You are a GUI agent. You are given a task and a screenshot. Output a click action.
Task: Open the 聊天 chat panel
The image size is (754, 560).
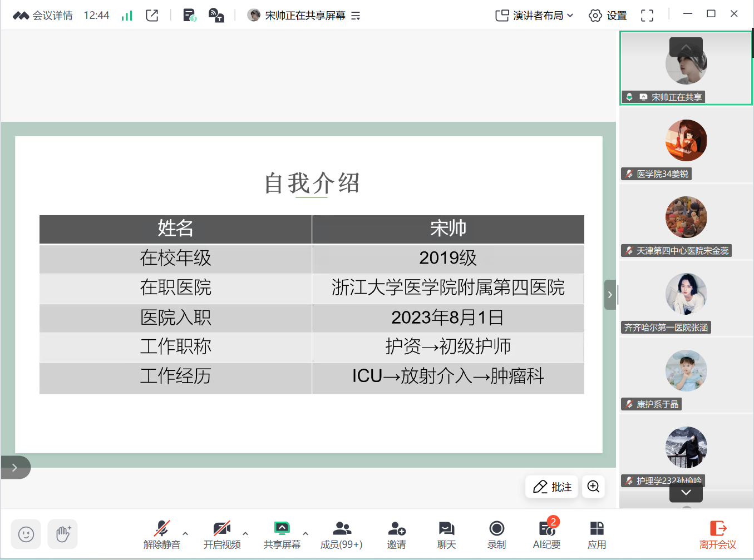point(446,534)
